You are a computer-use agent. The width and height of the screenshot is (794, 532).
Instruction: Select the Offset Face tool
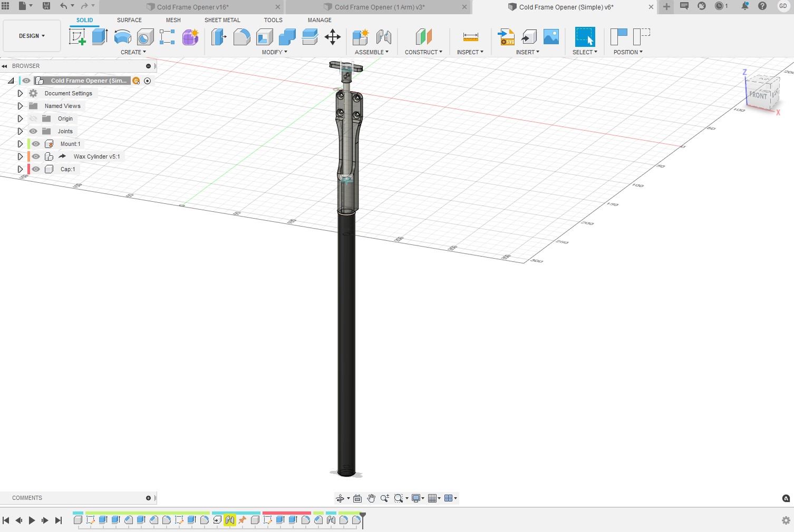click(x=309, y=37)
